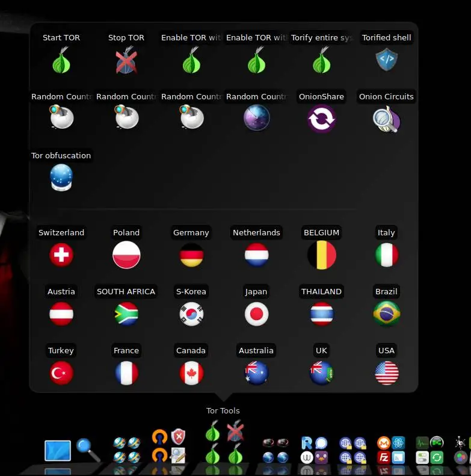Open orange OpenVPN dock group
This screenshot has height=476, width=471.
click(168, 446)
